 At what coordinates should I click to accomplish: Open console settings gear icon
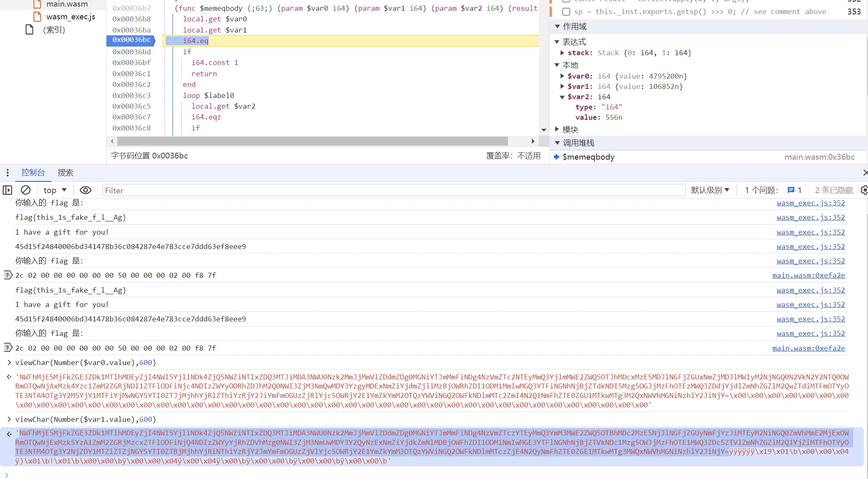(863, 190)
